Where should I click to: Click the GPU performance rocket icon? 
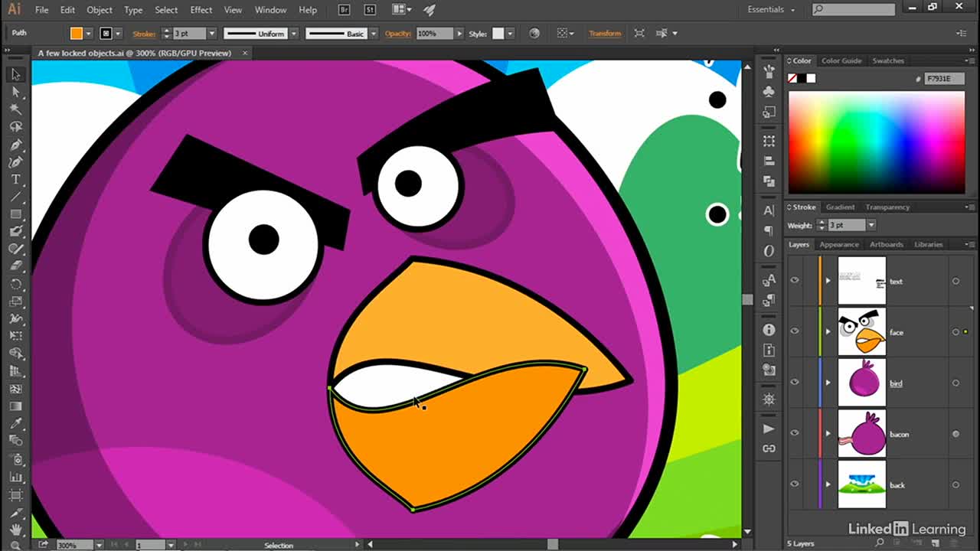click(x=430, y=10)
